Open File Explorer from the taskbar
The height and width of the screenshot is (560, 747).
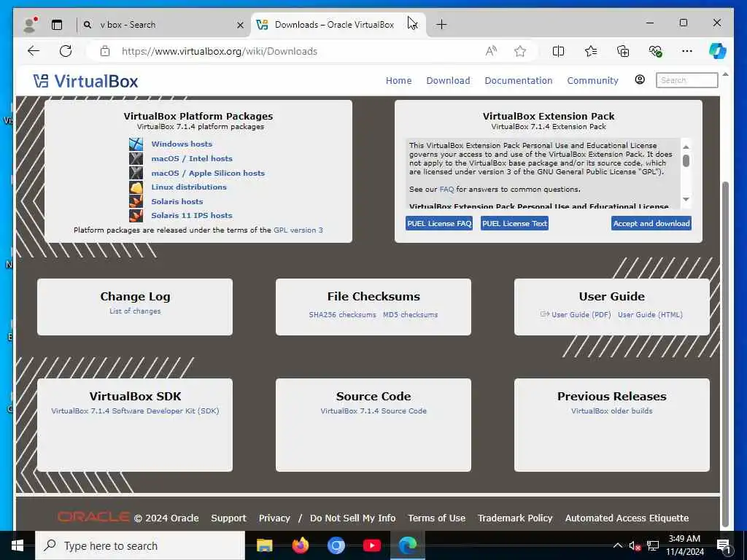point(264,545)
